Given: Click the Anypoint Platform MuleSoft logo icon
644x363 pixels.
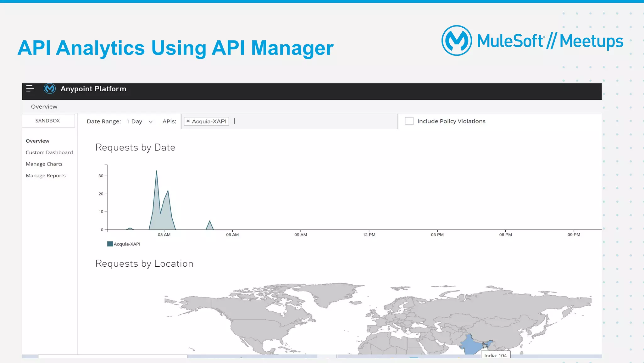Looking at the screenshot, I should (x=50, y=89).
